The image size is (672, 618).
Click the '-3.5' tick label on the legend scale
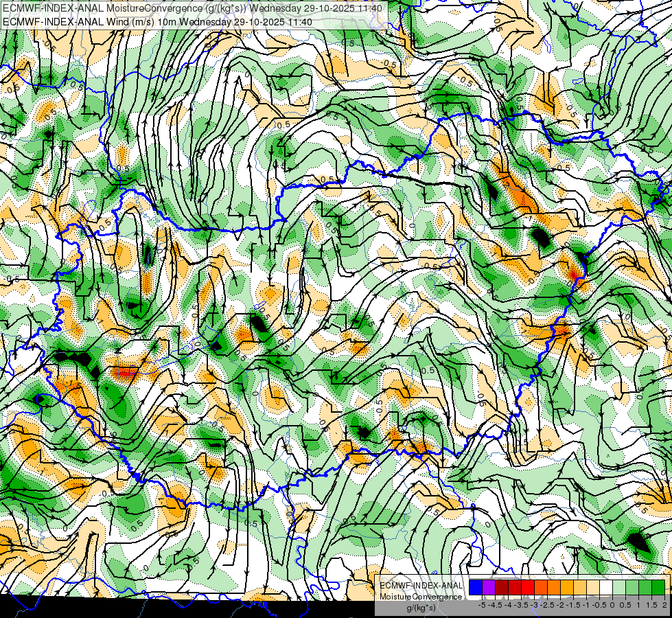pos(522,605)
